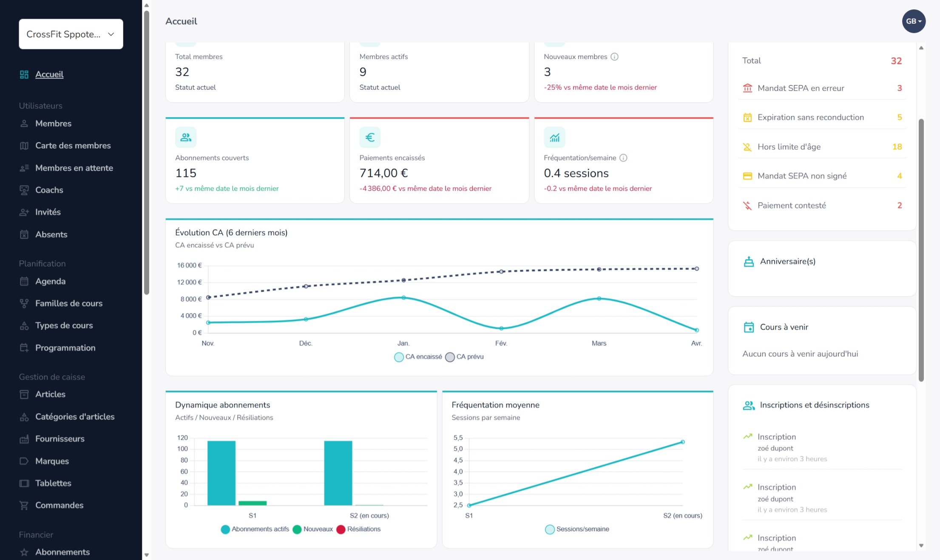
Task: Toggle Abonnements actifs legend series
Action: point(255,529)
